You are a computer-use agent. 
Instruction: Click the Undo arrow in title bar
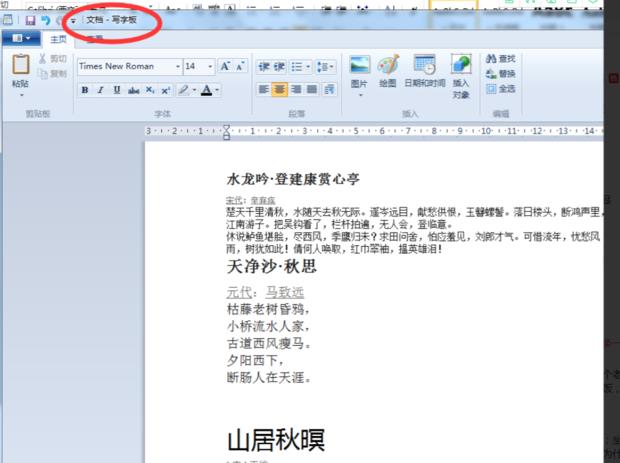(x=46, y=20)
